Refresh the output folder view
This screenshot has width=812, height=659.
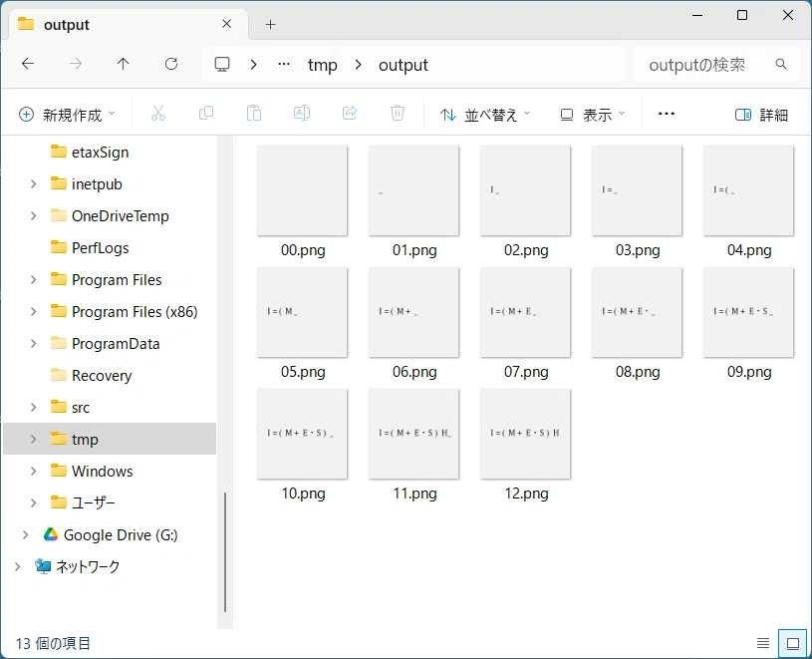coord(171,64)
